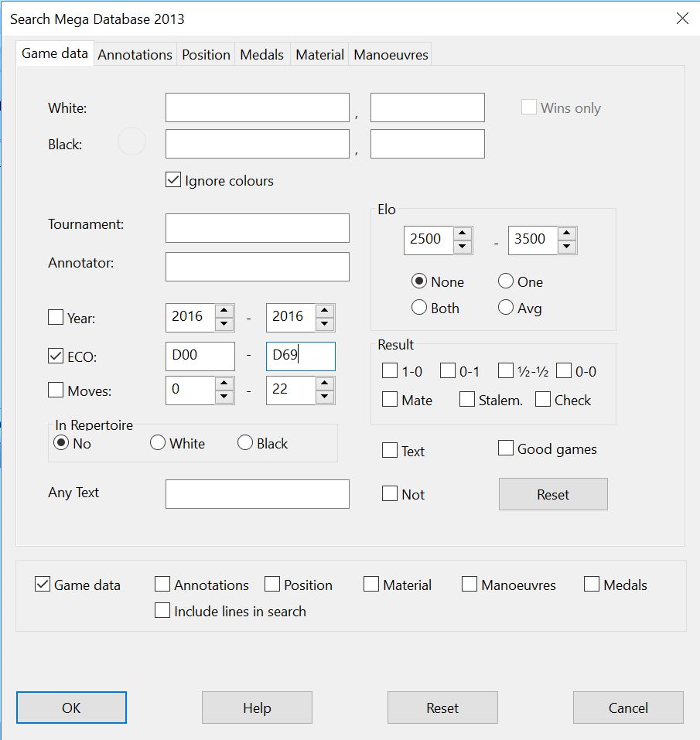Switch to the Material tab
Image resolution: width=700 pixels, height=740 pixels.
319,55
